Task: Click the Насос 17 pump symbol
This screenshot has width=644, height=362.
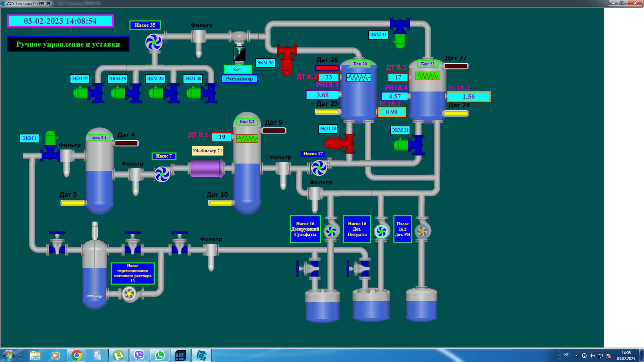Action: pyautogui.click(x=319, y=168)
